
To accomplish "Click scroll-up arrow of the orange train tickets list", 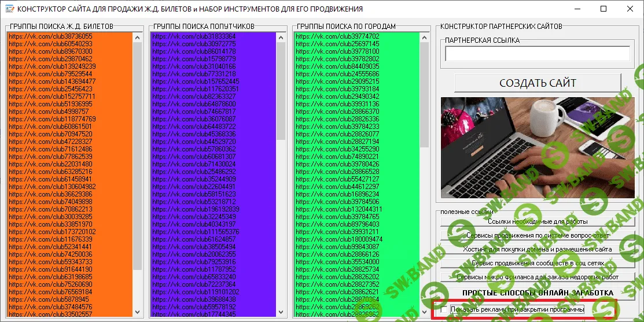I will (137, 37).
